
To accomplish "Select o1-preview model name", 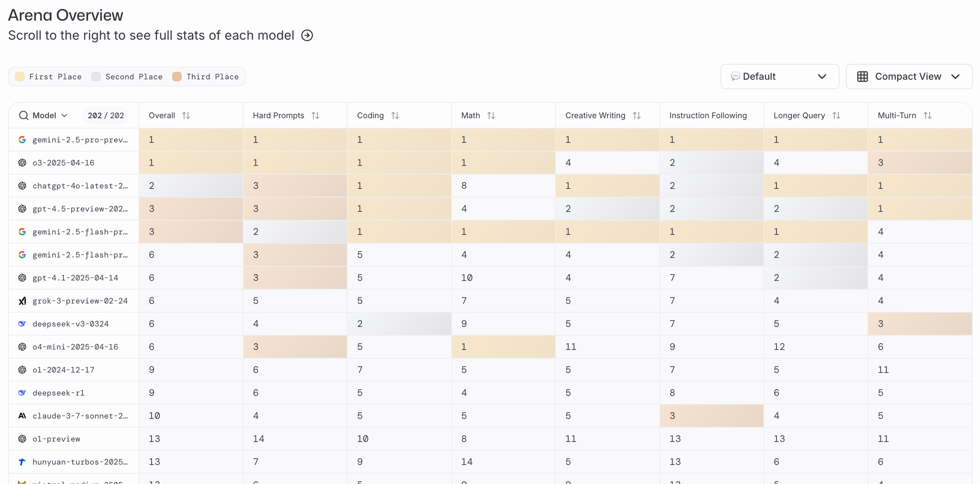I will pyautogui.click(x=56, y=439).
